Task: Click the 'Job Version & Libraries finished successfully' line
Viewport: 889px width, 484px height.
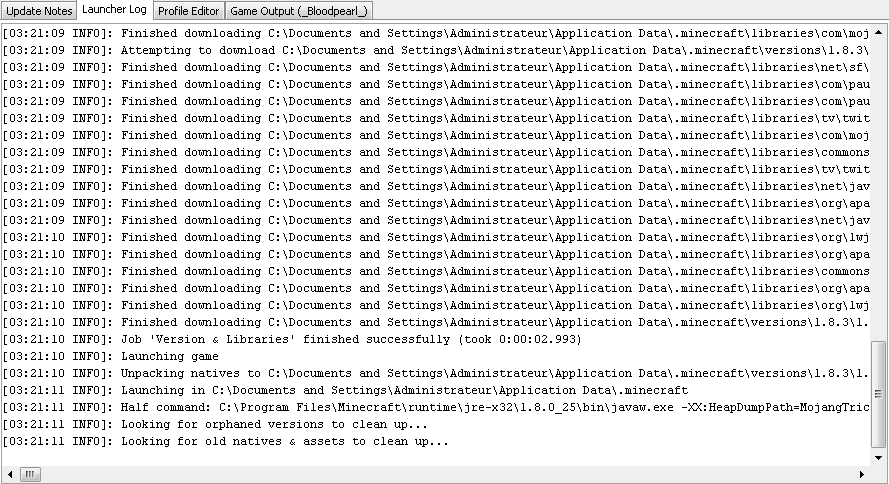Action: pyautogui.click(x=292, y=339)
